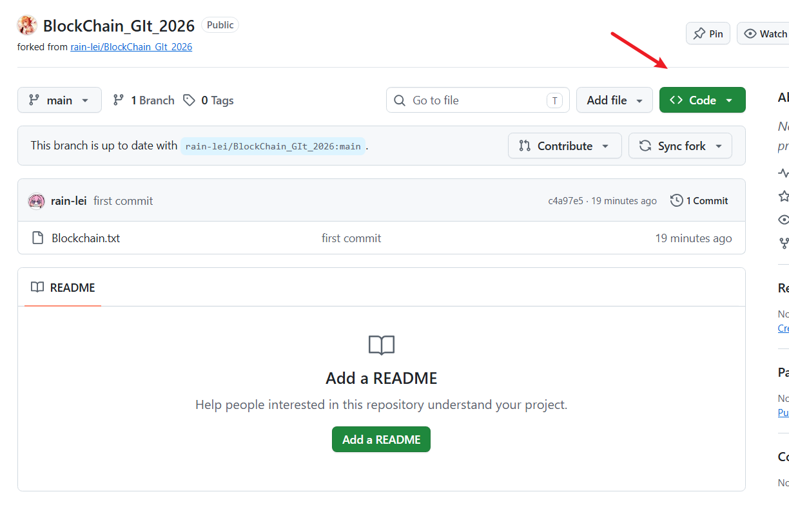
Task: Open the Sync fork dropdown
Action: coord(680,146)
